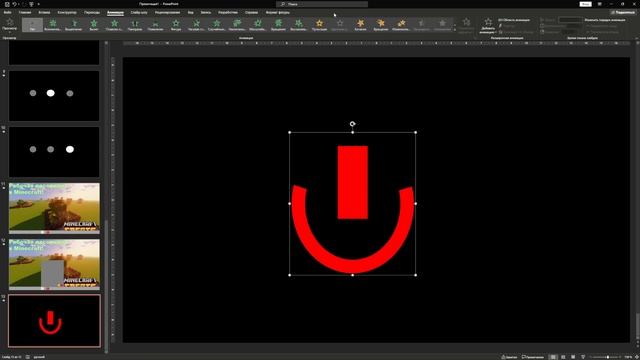Image resolution: width=640 pixels, height=360 pixels.
Task: Open the animation Start (Начало) combo box
Action: (570, 20)
